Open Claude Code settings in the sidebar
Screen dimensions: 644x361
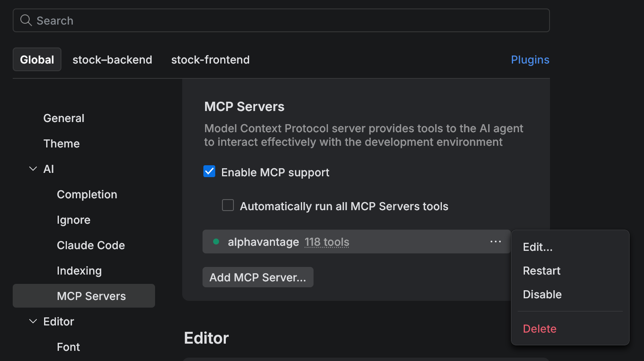click(x=91, y=245)
